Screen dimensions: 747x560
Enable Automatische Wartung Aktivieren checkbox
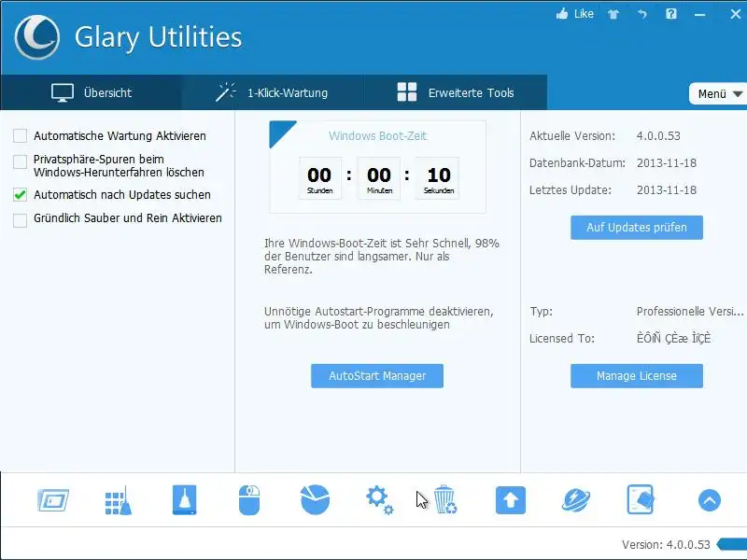[20, 135]
